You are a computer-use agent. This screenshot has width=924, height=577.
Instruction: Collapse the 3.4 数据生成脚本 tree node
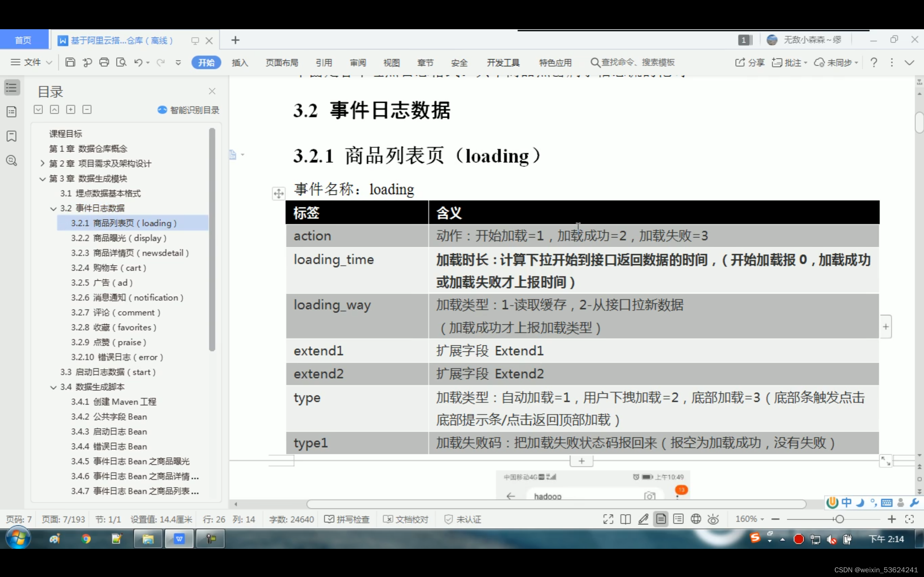pyautogui.click(x=53, y=387)
